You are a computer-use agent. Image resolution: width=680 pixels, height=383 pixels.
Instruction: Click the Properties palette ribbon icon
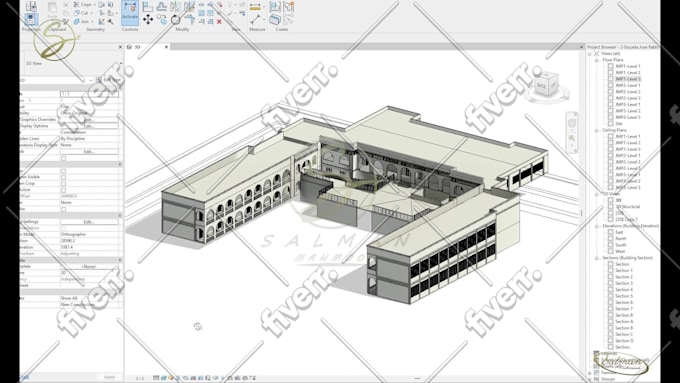pyautogui.click(x=31, y=20)
